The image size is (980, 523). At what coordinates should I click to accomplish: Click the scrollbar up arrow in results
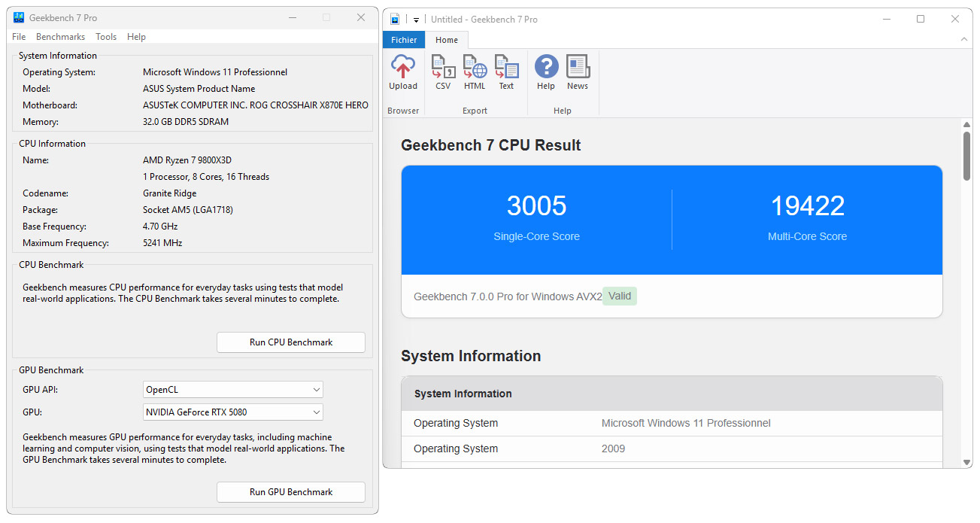(966, 124)
